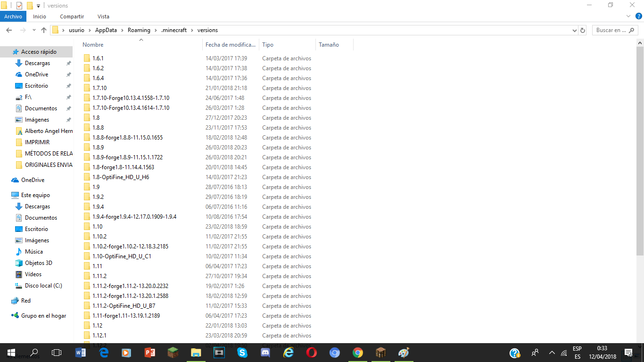Refresh the versions folder view

pyautogui.click(x=583, y=30)
